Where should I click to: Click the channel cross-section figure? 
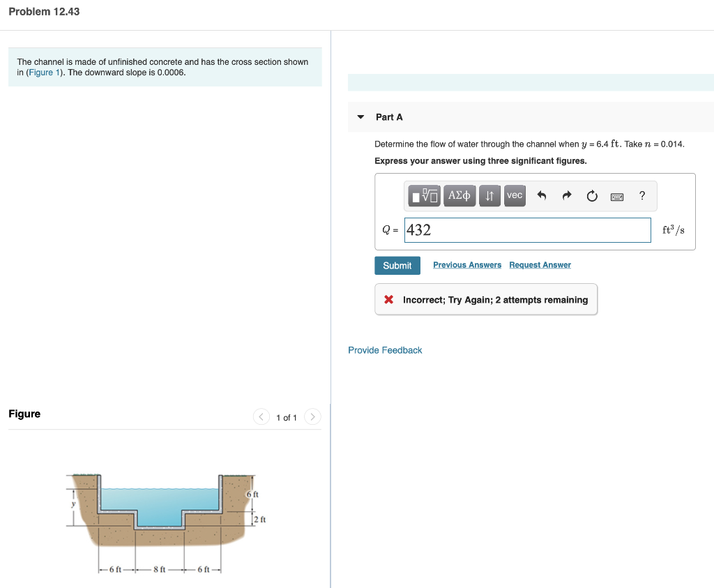point(166,523)
